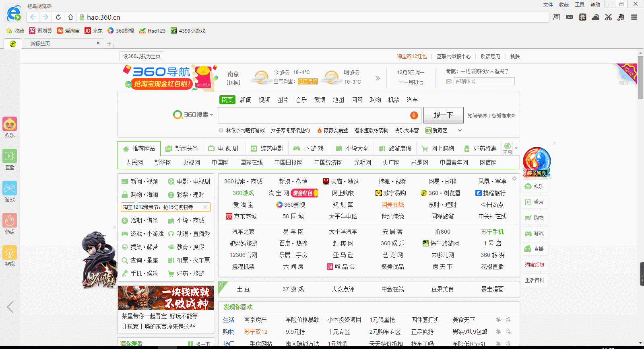Click the 同 sync toolbar icon
Screen dimensions: 644x349
[x=557, y=17]
